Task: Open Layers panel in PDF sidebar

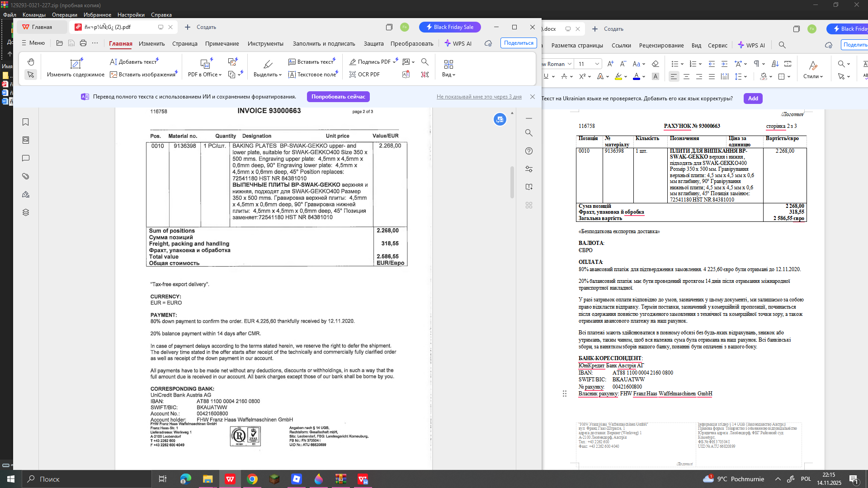Action: [x=26, y=212]
